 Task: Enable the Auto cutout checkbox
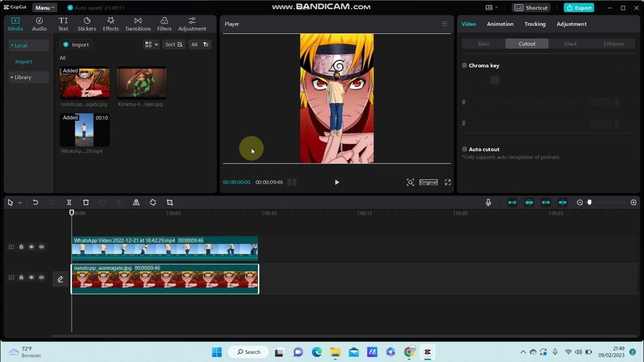(464, 149)
